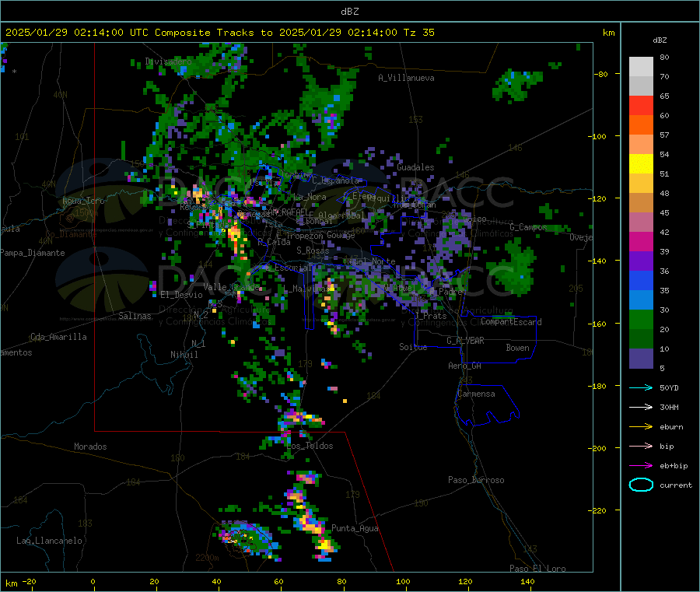Click the 'Morados' map label
This screenshot has height=592, width=700.
coord(90,447)
